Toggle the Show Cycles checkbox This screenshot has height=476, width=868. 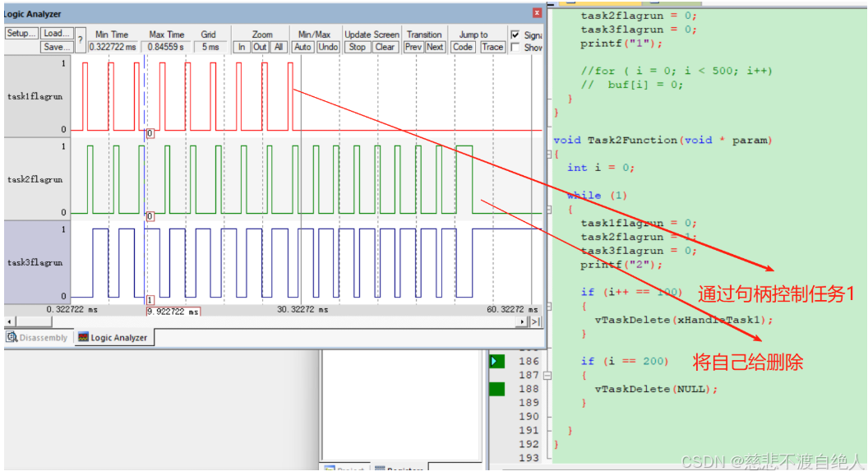[x=515, y=48]
